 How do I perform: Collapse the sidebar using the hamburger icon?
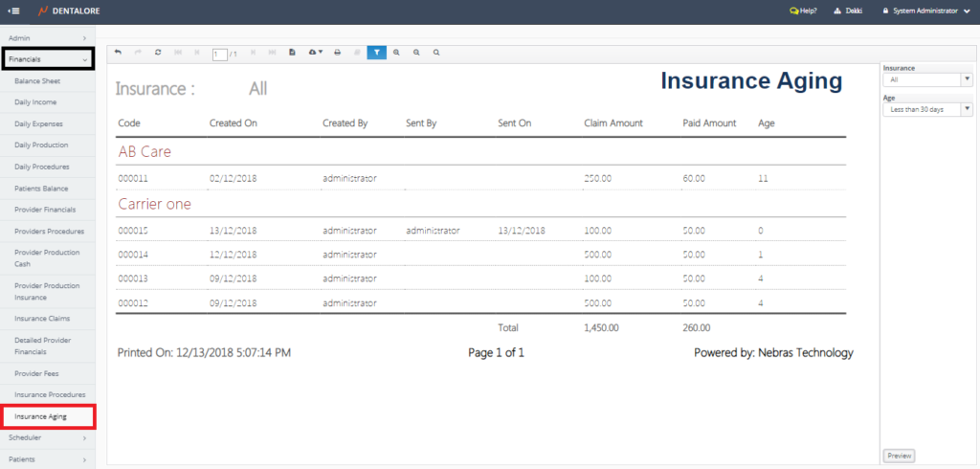click(x=14, y=11)
